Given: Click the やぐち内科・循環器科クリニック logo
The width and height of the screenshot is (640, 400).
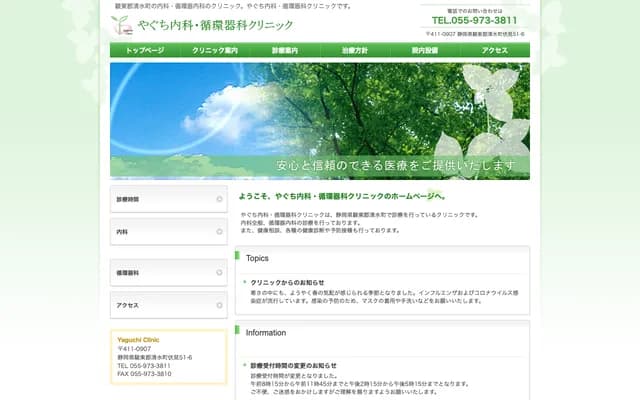Looking at the screenshot, I should [202, 25].
